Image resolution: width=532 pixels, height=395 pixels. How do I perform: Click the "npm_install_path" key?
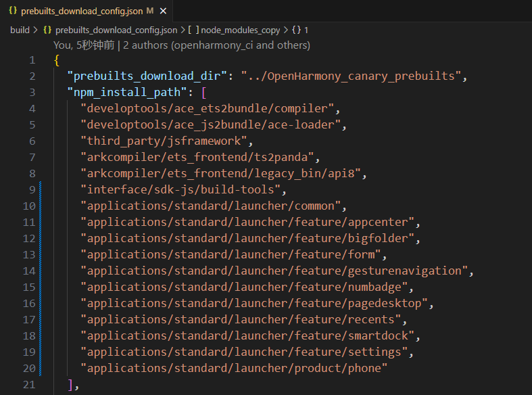(x=127, y=93)
